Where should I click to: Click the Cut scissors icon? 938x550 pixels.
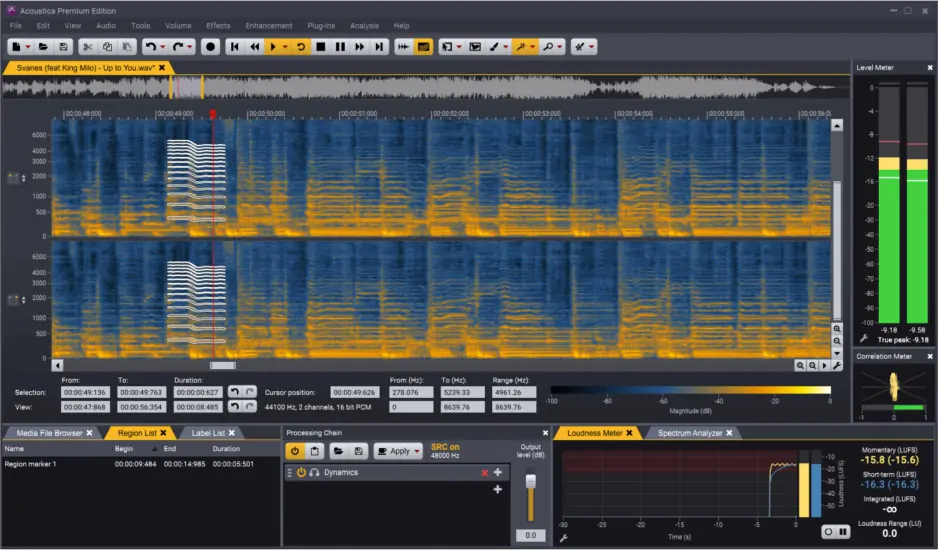88,46
